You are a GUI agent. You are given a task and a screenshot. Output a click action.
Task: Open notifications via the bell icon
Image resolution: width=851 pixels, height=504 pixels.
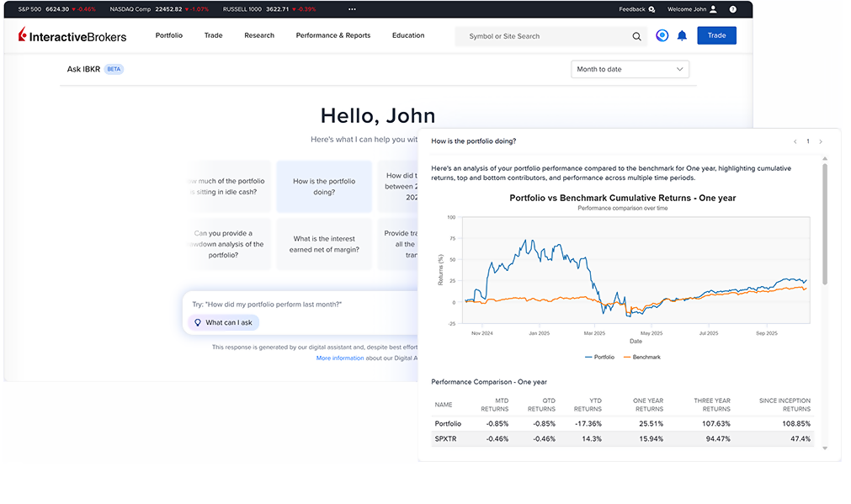(682, 35)
